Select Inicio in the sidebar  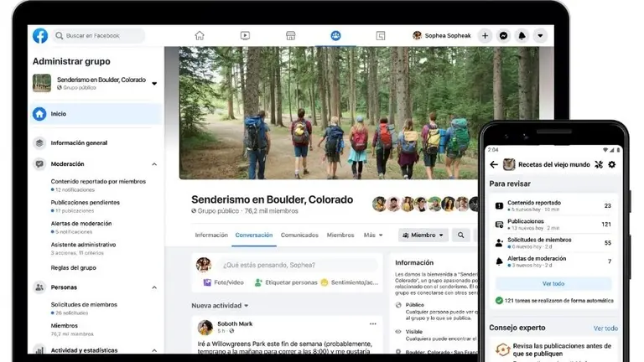(x=96, y=114)
